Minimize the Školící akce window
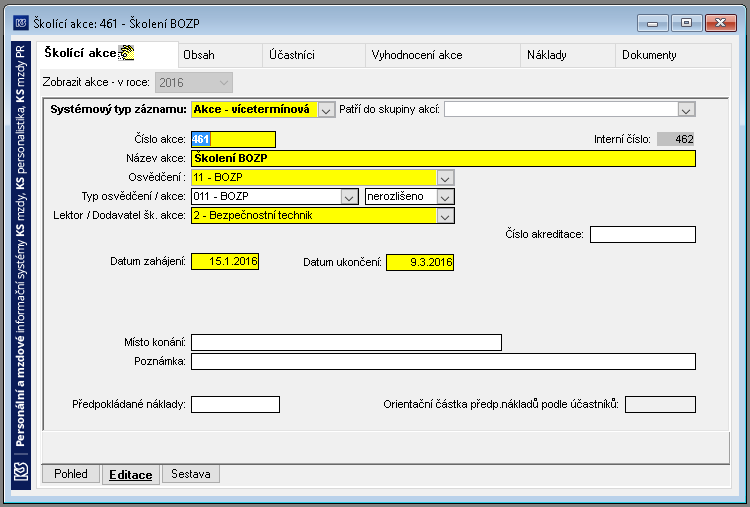This screenshot has width=750, height=507. 653,23
